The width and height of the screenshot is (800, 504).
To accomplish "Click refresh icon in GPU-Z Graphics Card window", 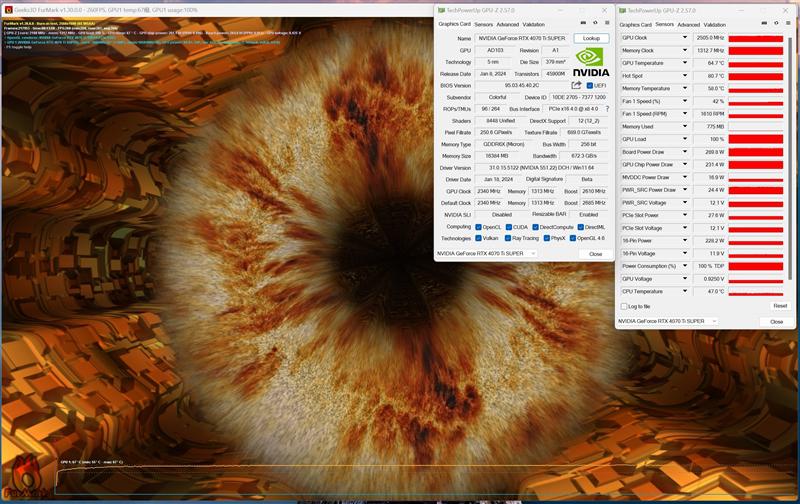I will pyautogui.click(x=595, y=23).
